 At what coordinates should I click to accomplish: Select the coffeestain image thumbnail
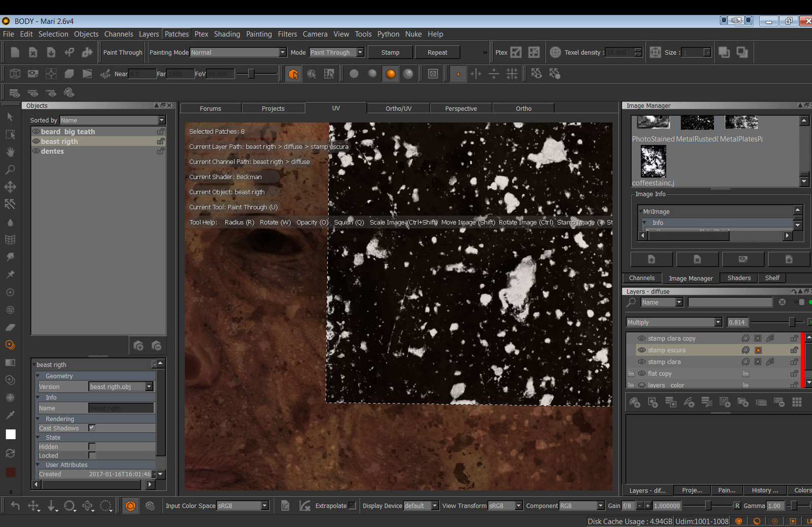653,161
